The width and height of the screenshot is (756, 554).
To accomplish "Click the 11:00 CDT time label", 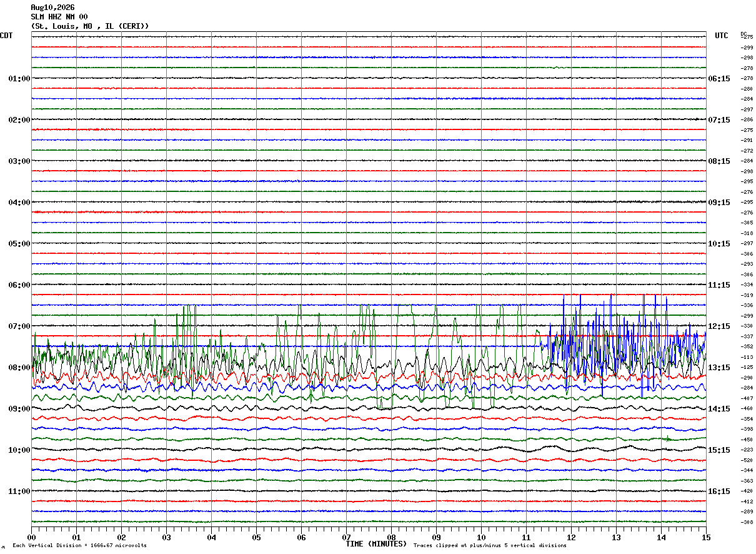I will (x=19, y=491).
